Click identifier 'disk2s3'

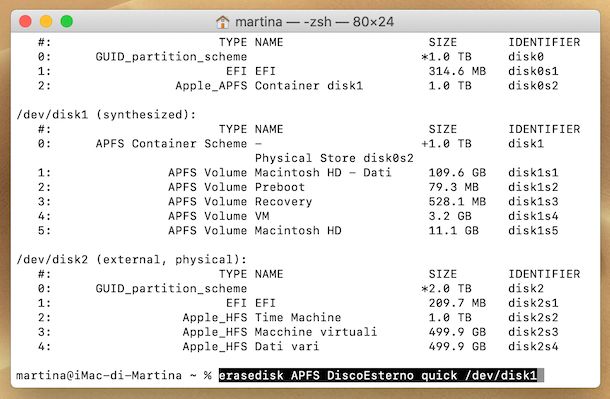click(x=533, y=332)
